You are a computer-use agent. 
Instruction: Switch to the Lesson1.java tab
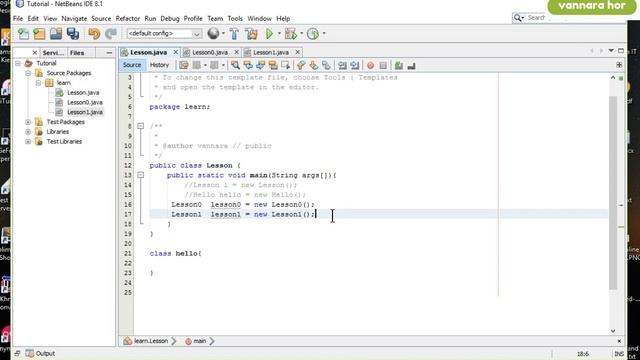coord(271,52)
